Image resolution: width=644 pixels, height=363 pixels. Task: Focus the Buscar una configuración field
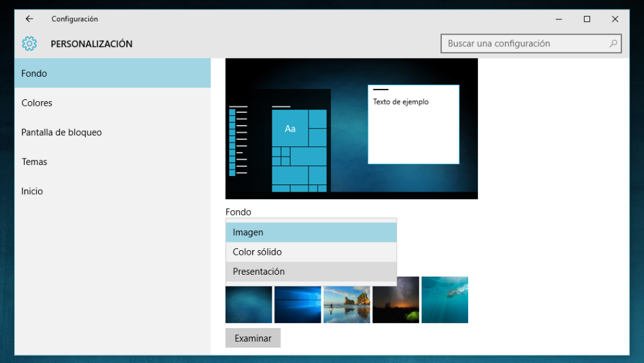pos(531,44)
